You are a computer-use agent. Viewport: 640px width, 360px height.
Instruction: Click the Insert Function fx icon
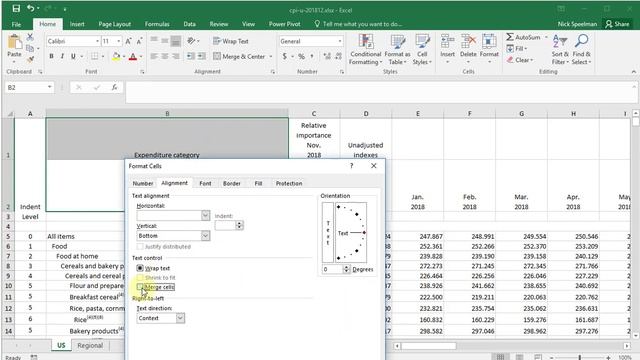(x=114, y=87)
